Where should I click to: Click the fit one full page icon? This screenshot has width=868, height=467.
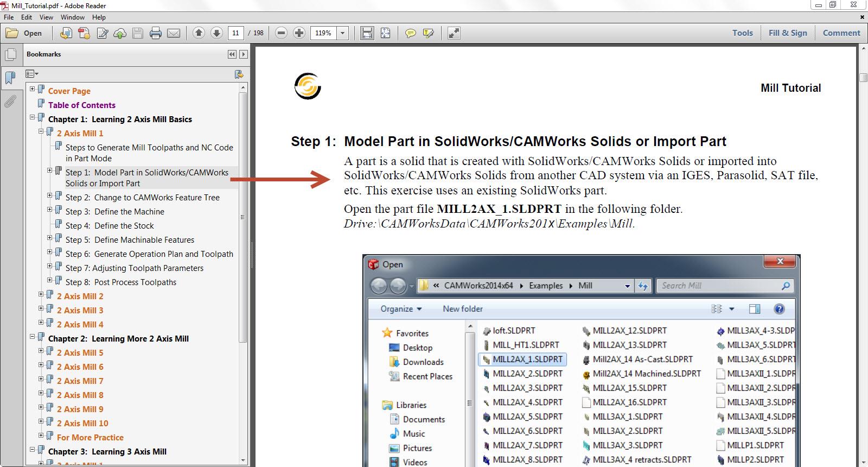click(385, 33)
